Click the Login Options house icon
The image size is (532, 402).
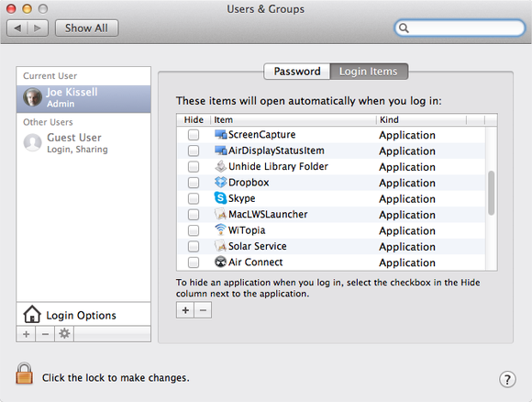click(32, 315)
